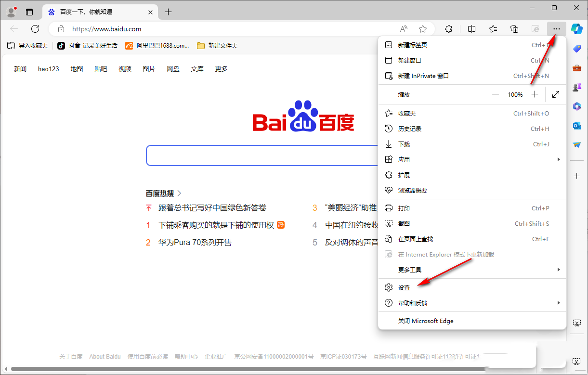Choose Find on page (在页面上查找)

tap(472, 239)
